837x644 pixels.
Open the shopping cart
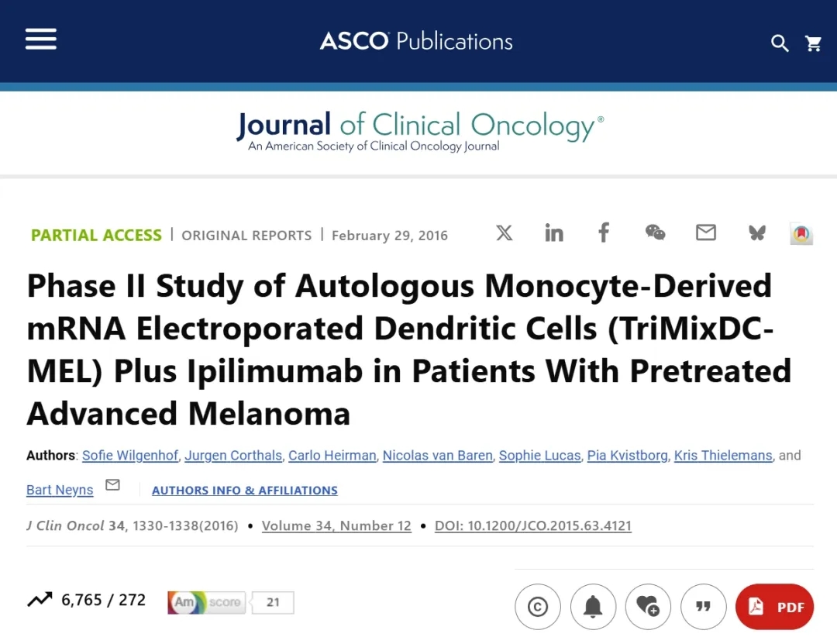tap(814, 43)
